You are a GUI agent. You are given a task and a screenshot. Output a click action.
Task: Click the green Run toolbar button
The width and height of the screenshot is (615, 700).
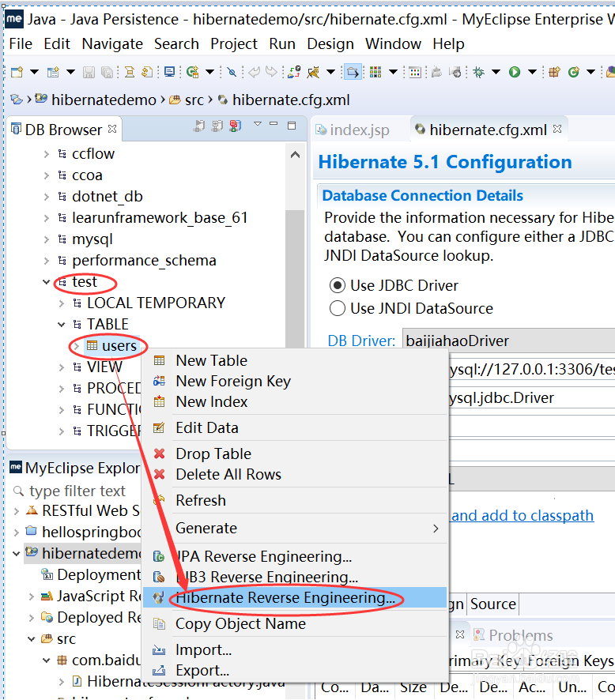(x=515, y=72)
